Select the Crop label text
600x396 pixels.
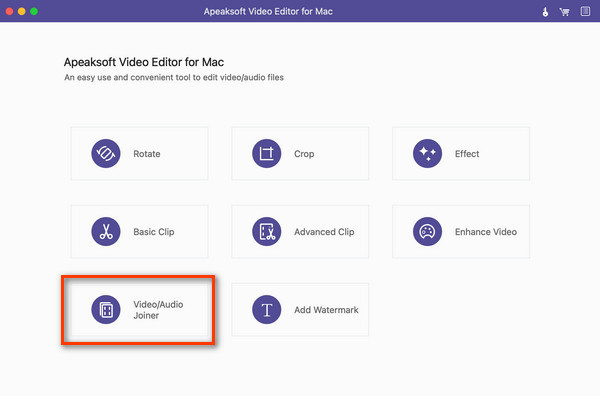pyautogui.click(x=304, y=154)
